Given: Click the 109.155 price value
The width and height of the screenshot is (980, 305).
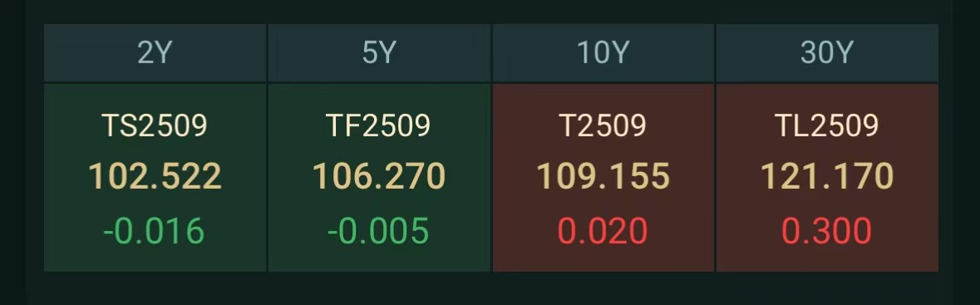Looking at the screenshot, I should 603,176.
